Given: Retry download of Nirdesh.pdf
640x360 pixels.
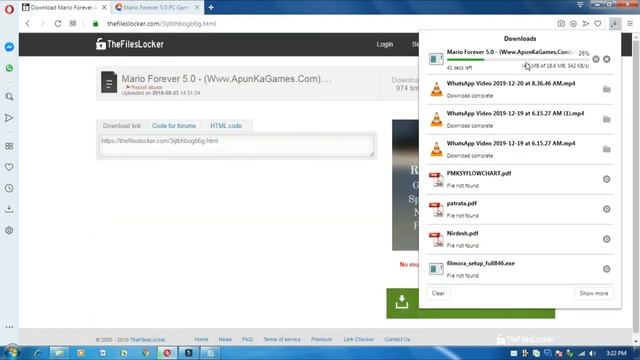Looking at the screenshot, I should (607, 239).
